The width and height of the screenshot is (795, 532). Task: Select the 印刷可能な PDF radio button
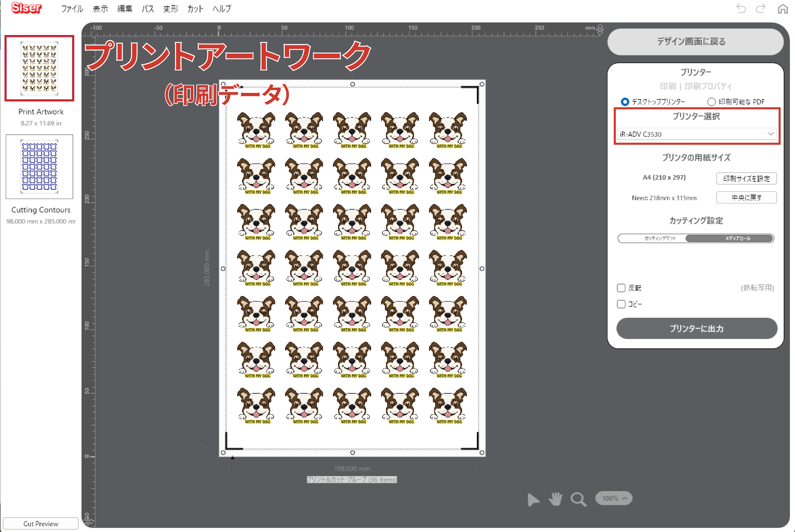click(711, 101)
